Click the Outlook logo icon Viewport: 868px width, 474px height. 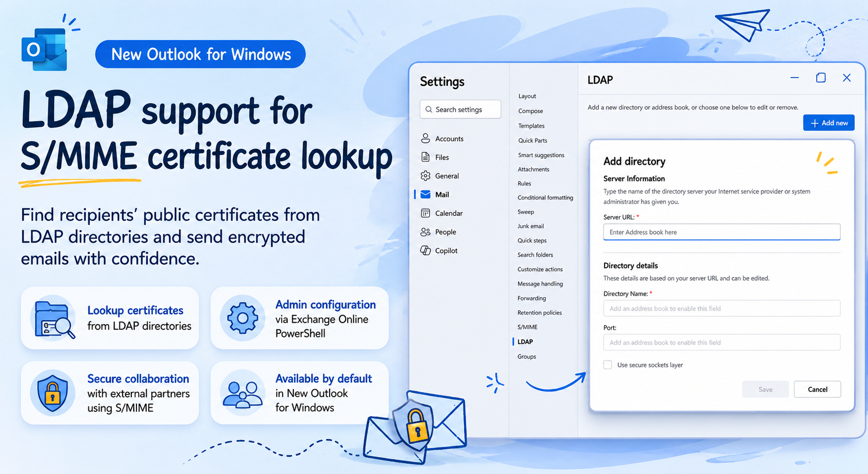pos(44,49)
